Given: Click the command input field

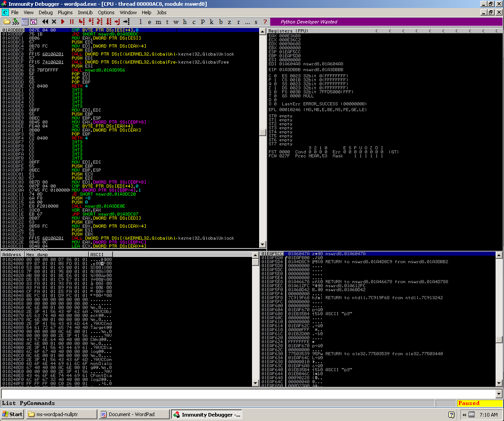Looking at the screenshot, I should [x=248, y=394].
